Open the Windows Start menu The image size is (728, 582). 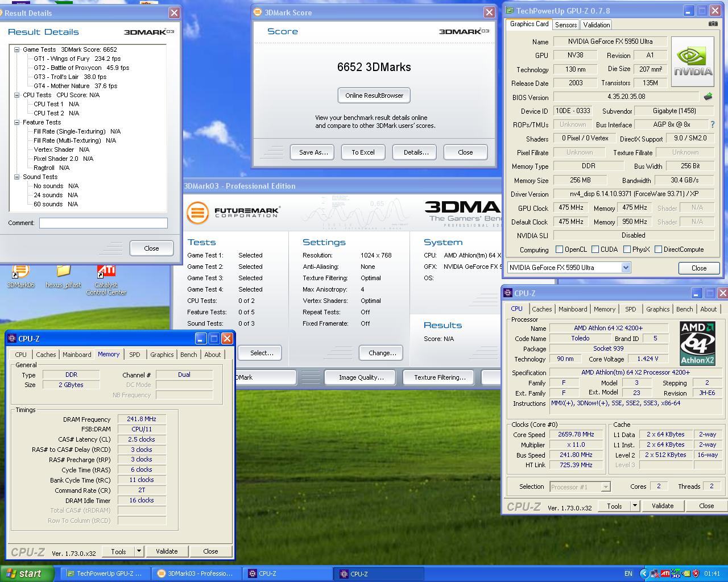coord(27,573)
